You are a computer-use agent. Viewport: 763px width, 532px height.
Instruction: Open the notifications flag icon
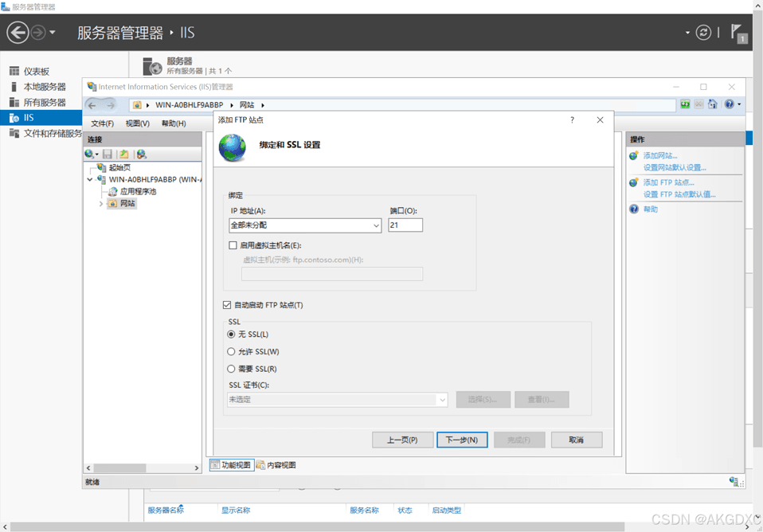738,33
